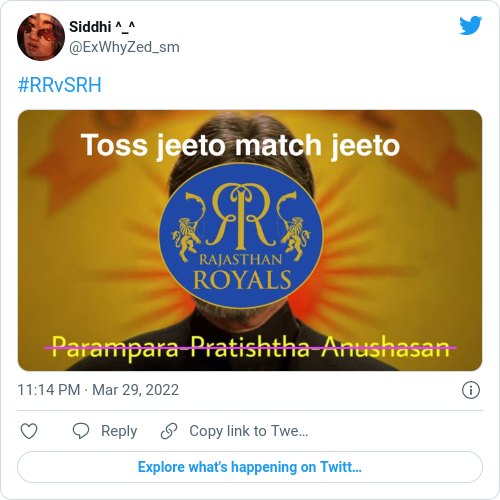Image resolution: width=500 pixels, height=500 pixels.
Task: Open the 11:14 PM Mar 29, 2022 timestamp
Action: pyautogui.click(x=98, y=390)
